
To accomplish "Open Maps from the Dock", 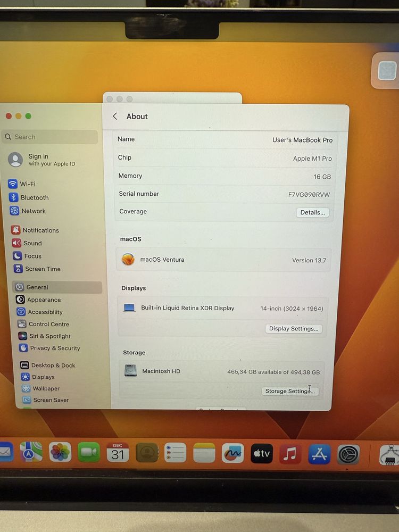I will coord(31,452).
